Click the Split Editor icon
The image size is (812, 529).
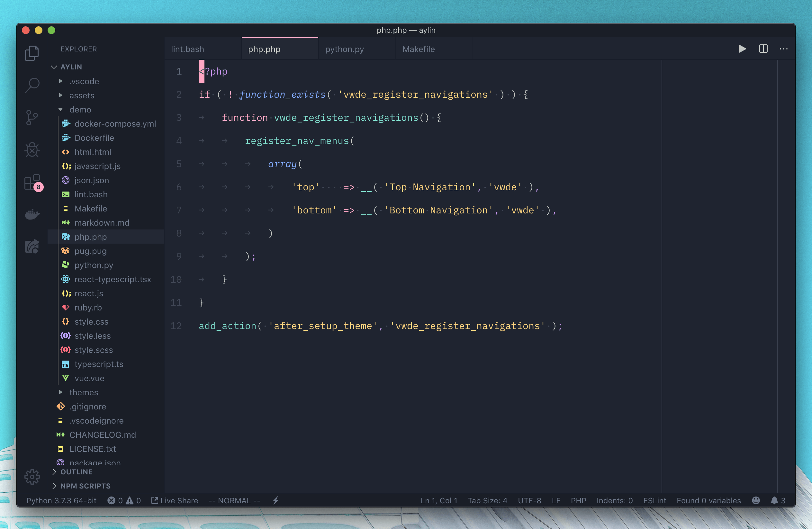coord(763,49)
